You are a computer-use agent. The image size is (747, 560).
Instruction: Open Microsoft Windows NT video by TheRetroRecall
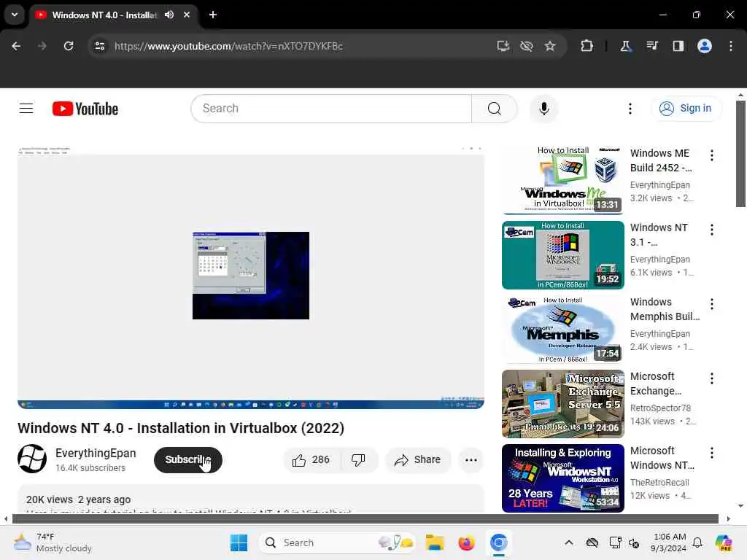563,478
